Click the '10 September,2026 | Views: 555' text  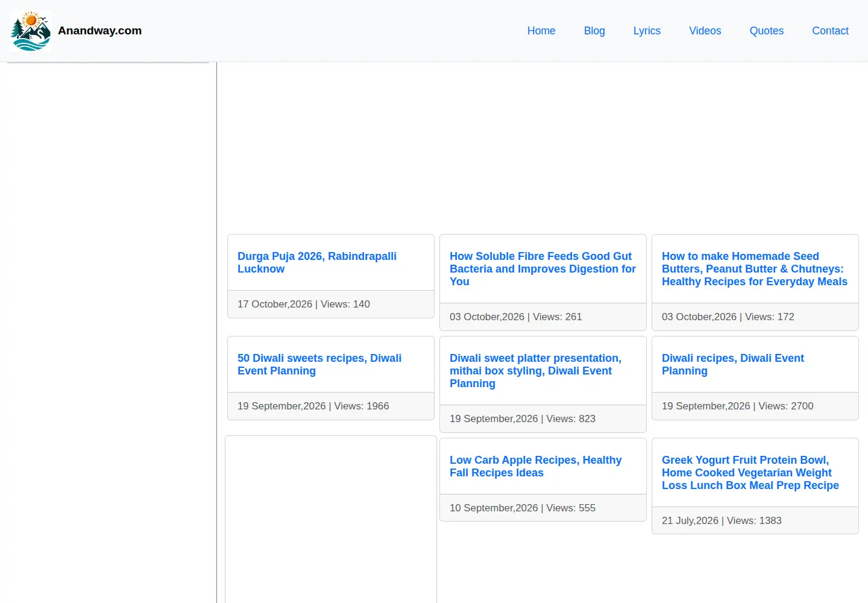pyautogui.click(x=523, y=508)
